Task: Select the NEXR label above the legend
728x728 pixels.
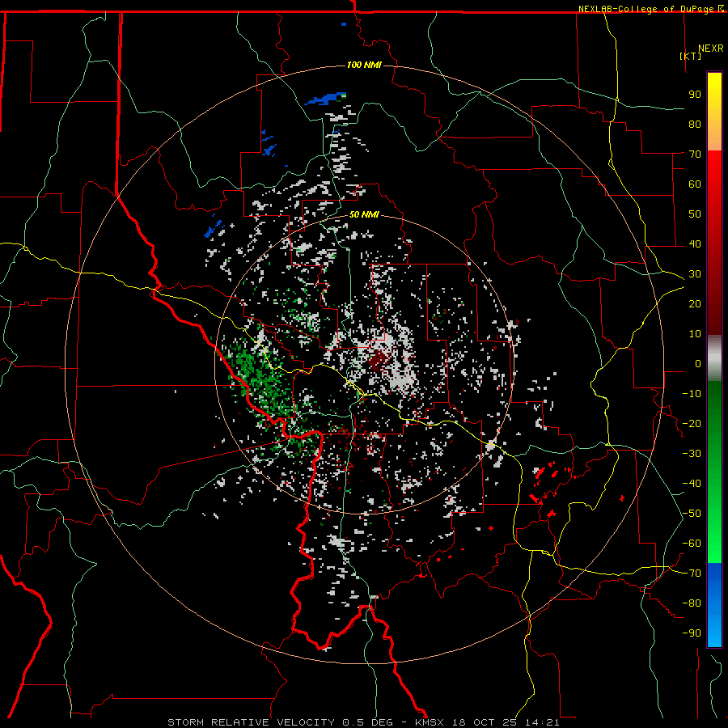Action: click(711, 49)
